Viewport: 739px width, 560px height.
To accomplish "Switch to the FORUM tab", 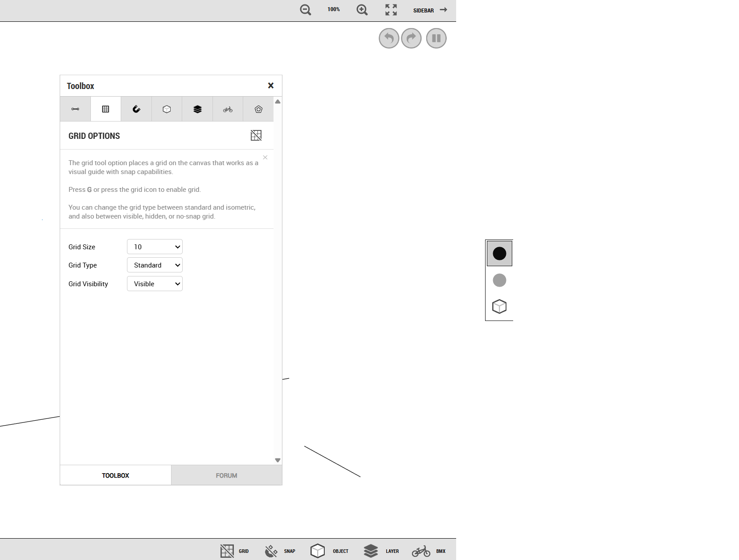I will [226, 475].
